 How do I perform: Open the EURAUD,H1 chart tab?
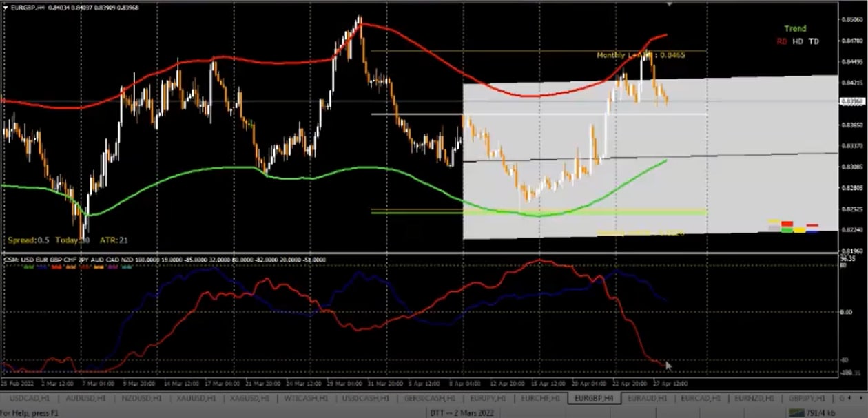[647, 399]
